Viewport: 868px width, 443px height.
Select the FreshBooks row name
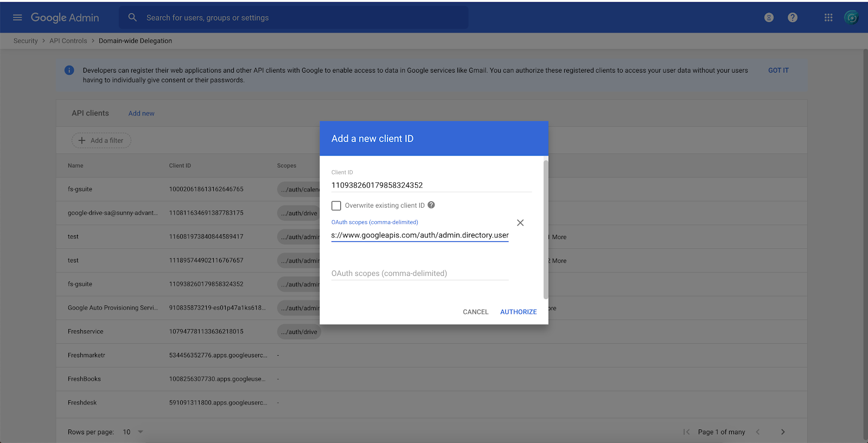pyautogui.click(x=84, y=379)
